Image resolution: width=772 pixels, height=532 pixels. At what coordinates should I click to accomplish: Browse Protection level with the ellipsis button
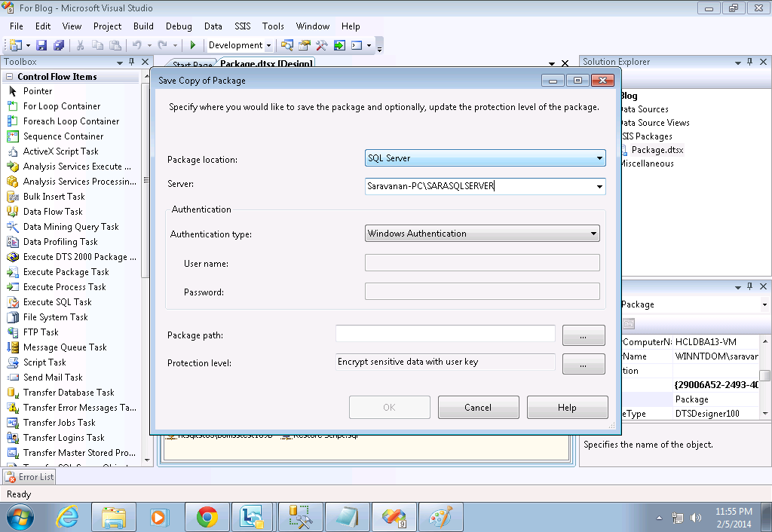(583, 364)
